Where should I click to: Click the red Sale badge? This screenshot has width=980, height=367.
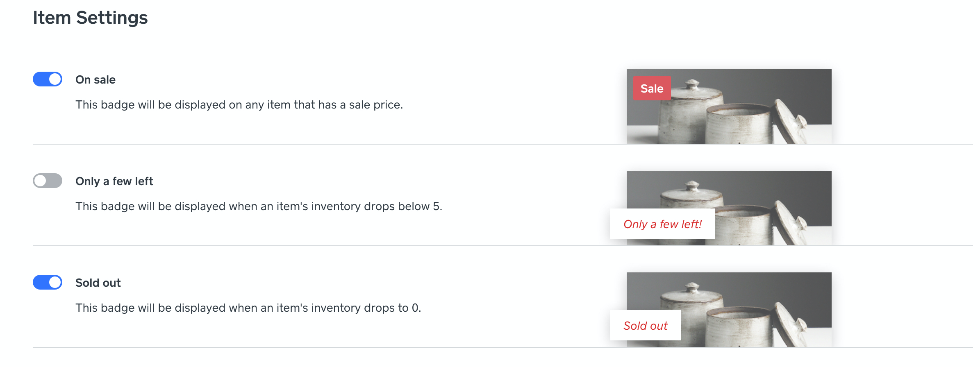[x=652, y=88]
